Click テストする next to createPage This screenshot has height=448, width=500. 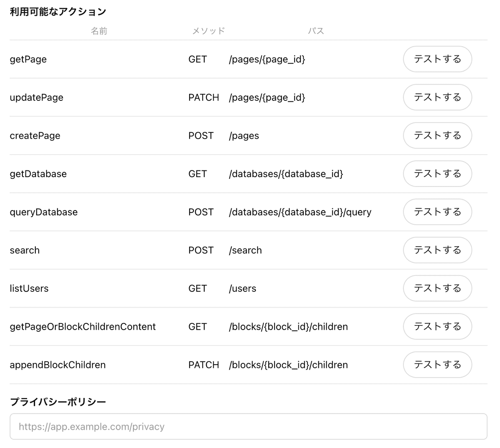[x=437, y=135]
